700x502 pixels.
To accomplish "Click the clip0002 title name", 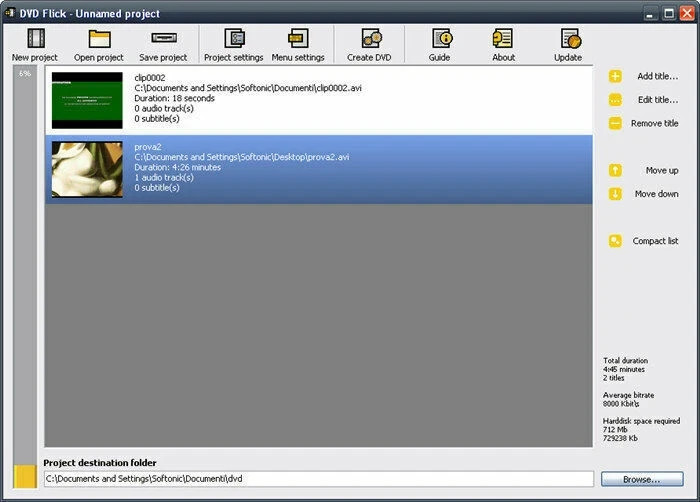I will pyautogui.click(x=150, y=78).
